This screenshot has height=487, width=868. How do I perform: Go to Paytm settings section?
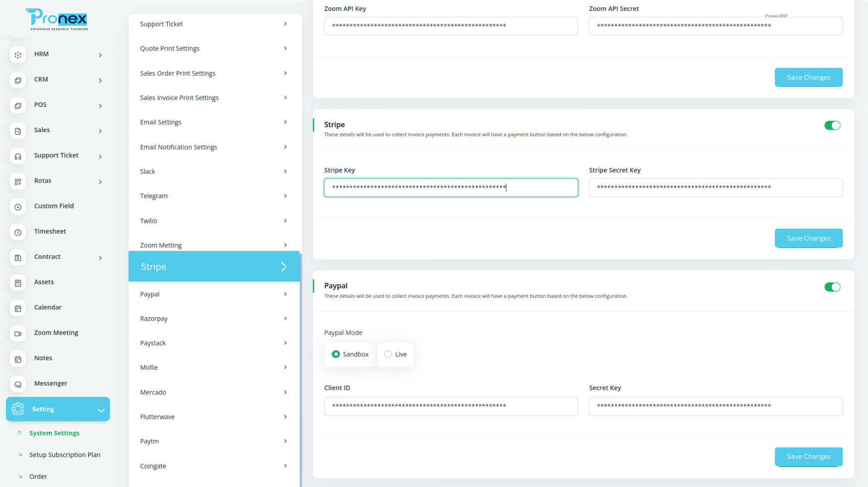[214, 441]
